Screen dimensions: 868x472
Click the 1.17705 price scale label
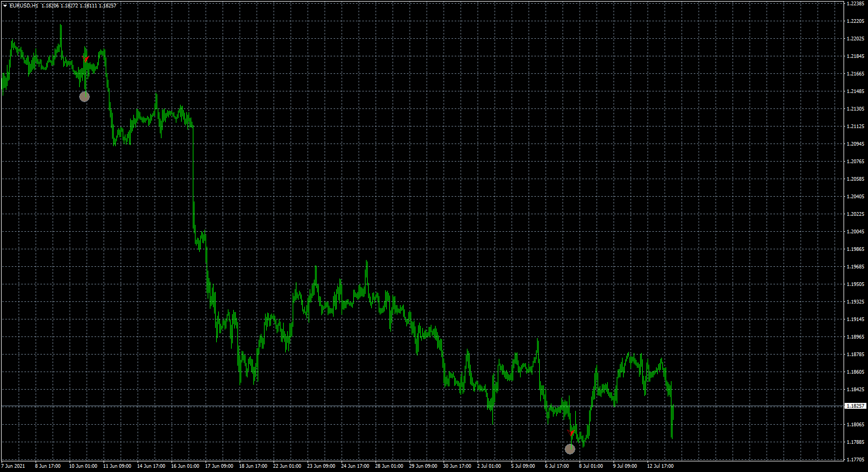(x=855, y=460)
